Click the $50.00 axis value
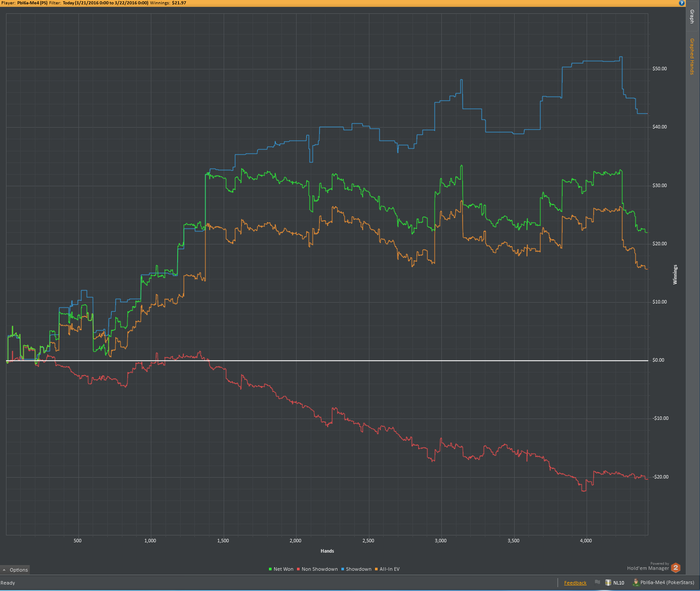This screenshot has width=700, height=591. pyautogui.click(x=659, y=69)
